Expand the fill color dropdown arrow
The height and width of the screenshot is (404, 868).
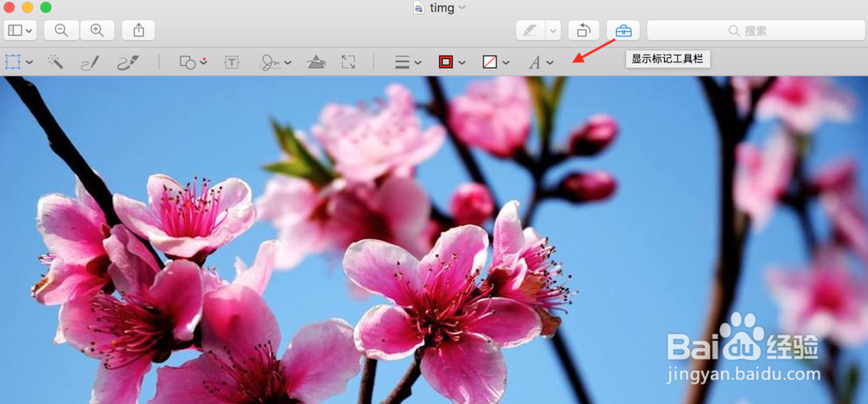[x=506, y=62]
